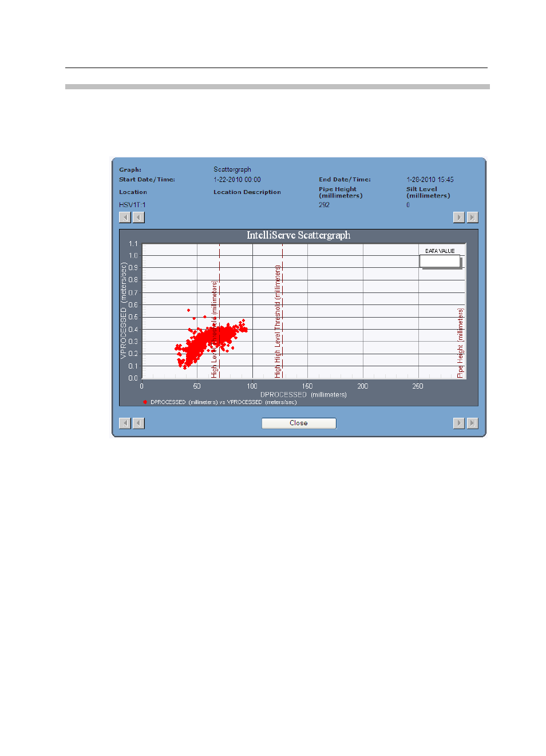This screenshot has width=546, height=756.
Task: Click the pipe height value 292
Action: pos(324,205)
